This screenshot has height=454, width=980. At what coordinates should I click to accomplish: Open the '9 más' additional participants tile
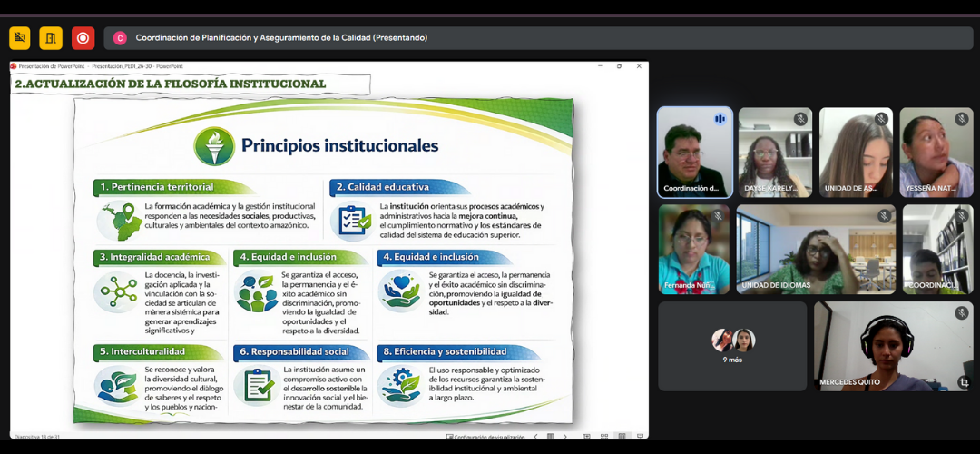click(732, 346)
